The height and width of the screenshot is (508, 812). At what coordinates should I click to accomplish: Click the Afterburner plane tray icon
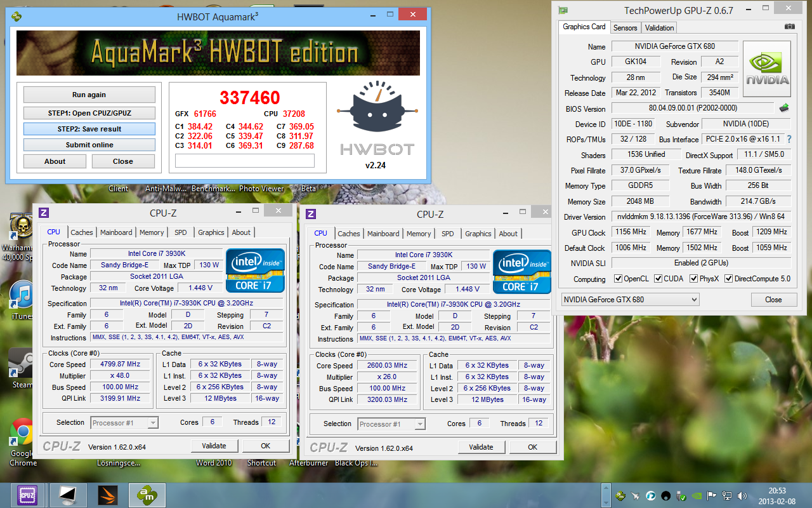pos(635,495)
